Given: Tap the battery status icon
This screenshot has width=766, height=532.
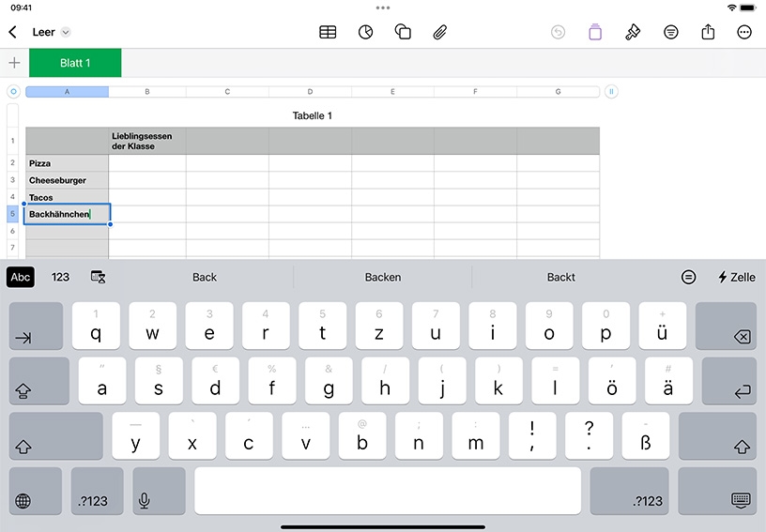Looking at the screenshot, I should pos(748,8).
